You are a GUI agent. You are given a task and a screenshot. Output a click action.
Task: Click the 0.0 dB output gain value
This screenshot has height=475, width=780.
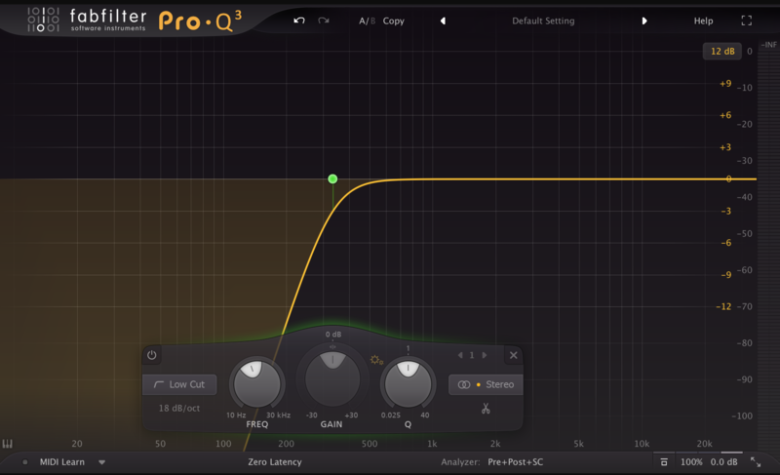tap(724, 462)
